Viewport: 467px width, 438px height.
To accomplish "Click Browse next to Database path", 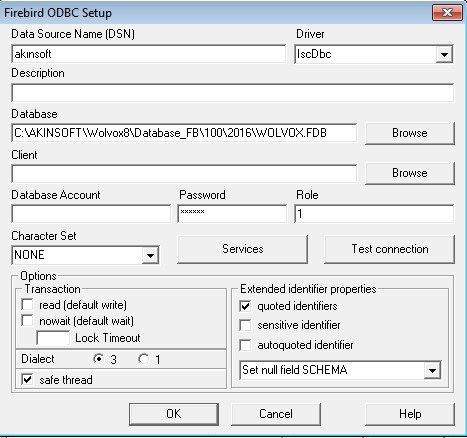I will (x=410, y=133).
